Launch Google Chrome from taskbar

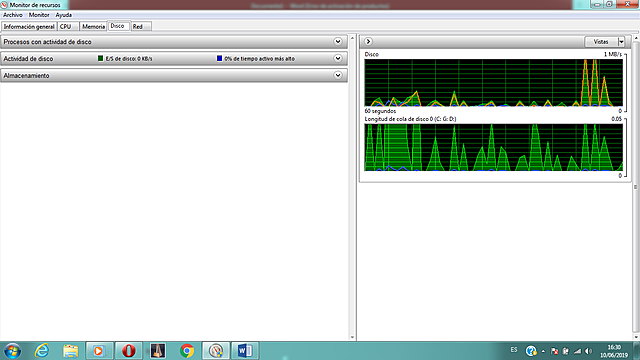[x=187, y=351]
